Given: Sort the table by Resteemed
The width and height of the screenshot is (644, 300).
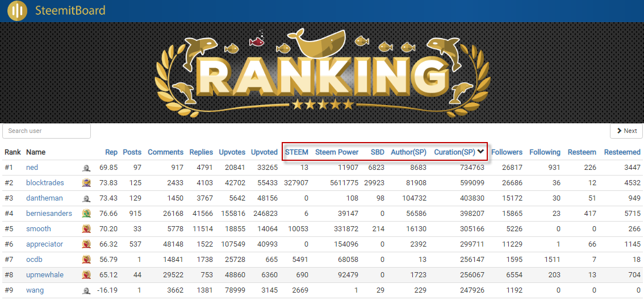Looking at the screenshot, I should (x=622, y=152).
